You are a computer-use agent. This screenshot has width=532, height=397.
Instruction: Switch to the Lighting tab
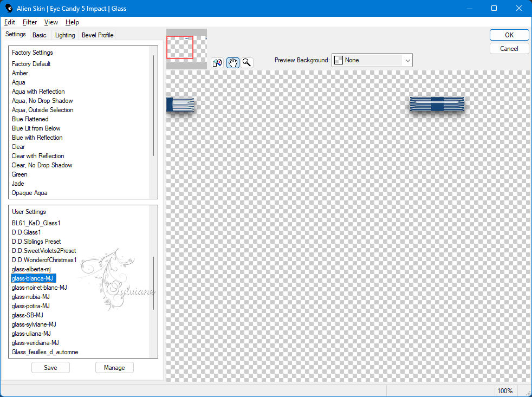pyautogui.click(x=65, y=35)
